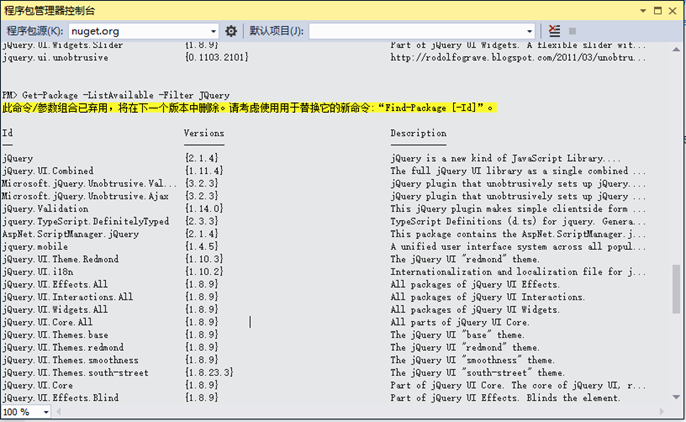Click the rodolfograve.blogspot.com URL description
686x422 pixels.
(x=518, y=58)
